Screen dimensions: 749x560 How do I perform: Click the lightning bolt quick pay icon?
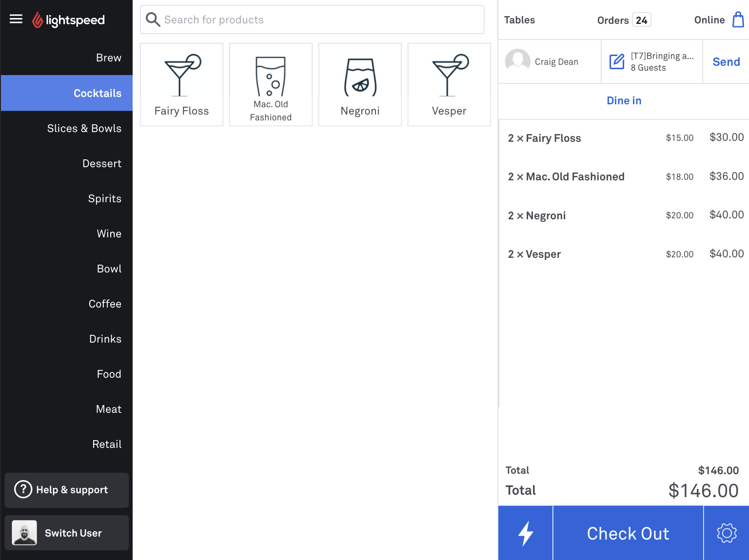pyautogui.click(x=525, y=533)
